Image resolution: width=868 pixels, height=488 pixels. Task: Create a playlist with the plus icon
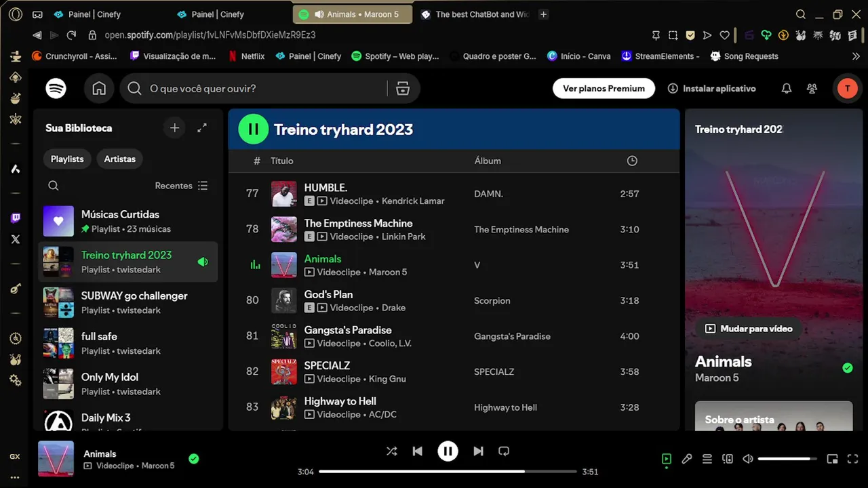click(x=174, y=127)
